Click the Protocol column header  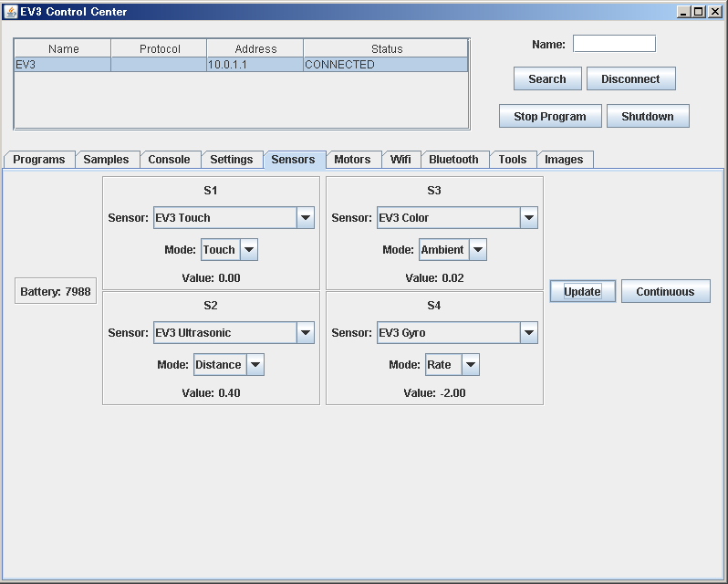160,48
